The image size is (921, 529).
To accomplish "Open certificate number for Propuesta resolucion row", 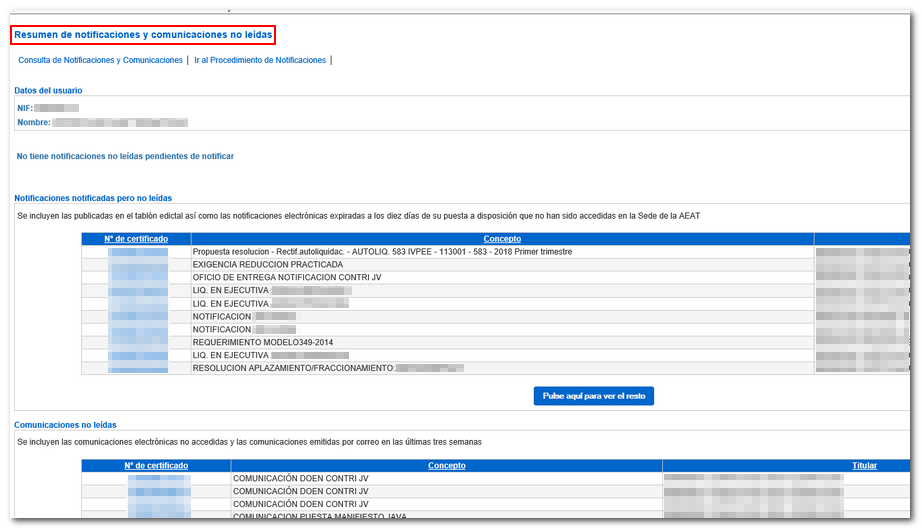I will (138, 252).
